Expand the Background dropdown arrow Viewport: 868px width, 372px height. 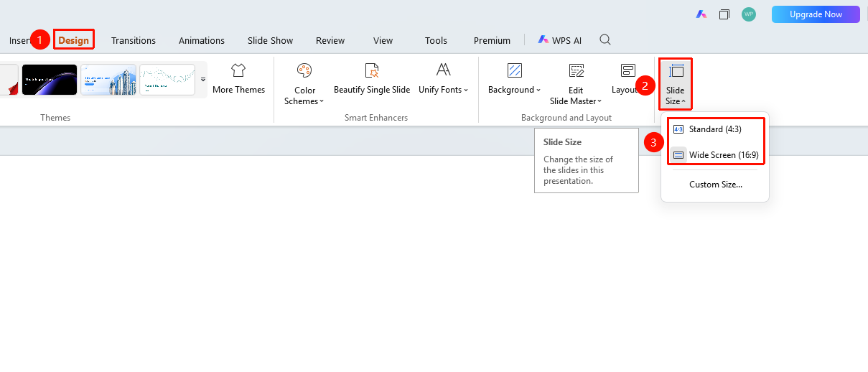(539, 90)
